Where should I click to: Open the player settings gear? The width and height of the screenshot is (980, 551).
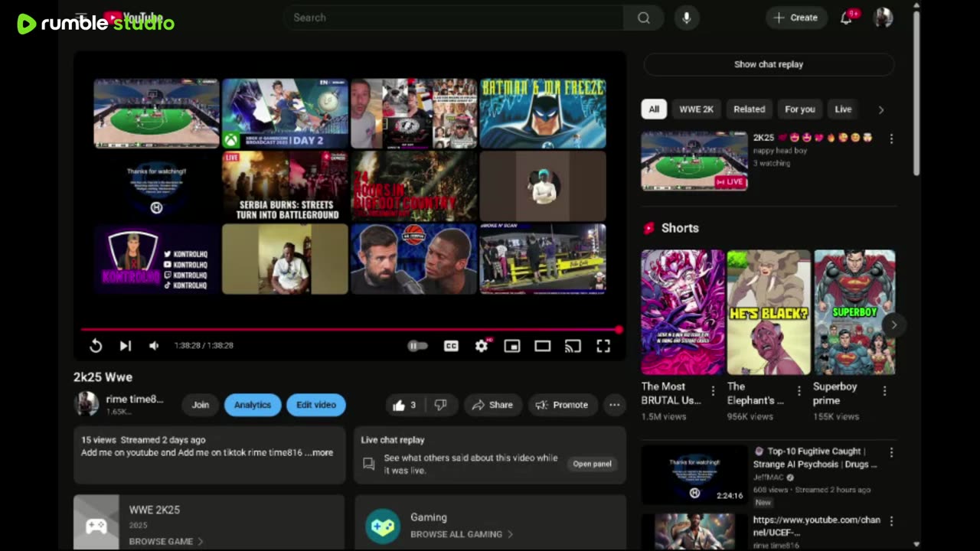coord(481,346)
